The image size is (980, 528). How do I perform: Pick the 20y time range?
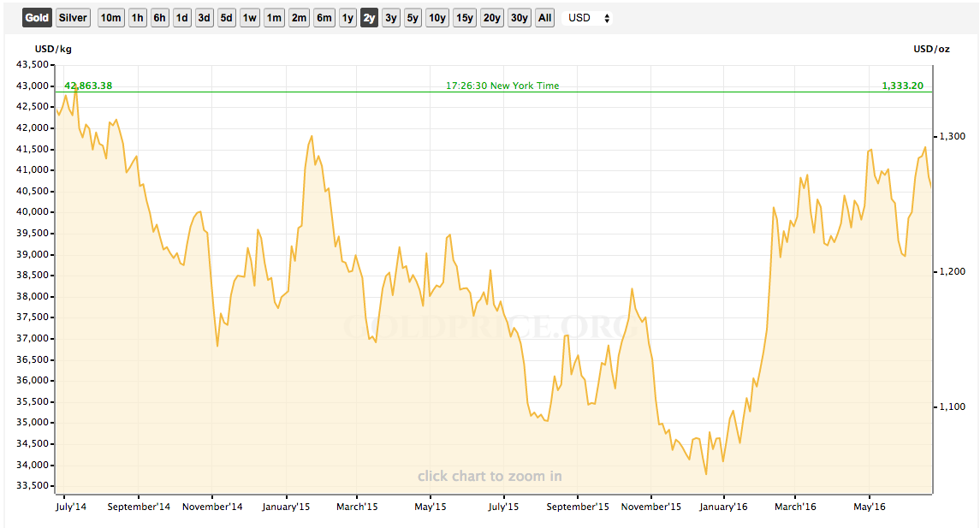pos(492,17)
